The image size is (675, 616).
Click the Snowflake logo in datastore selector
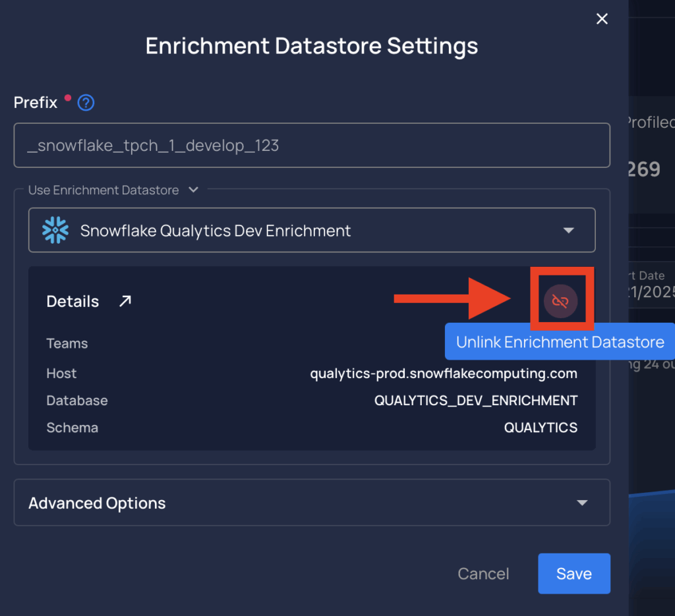55,230
